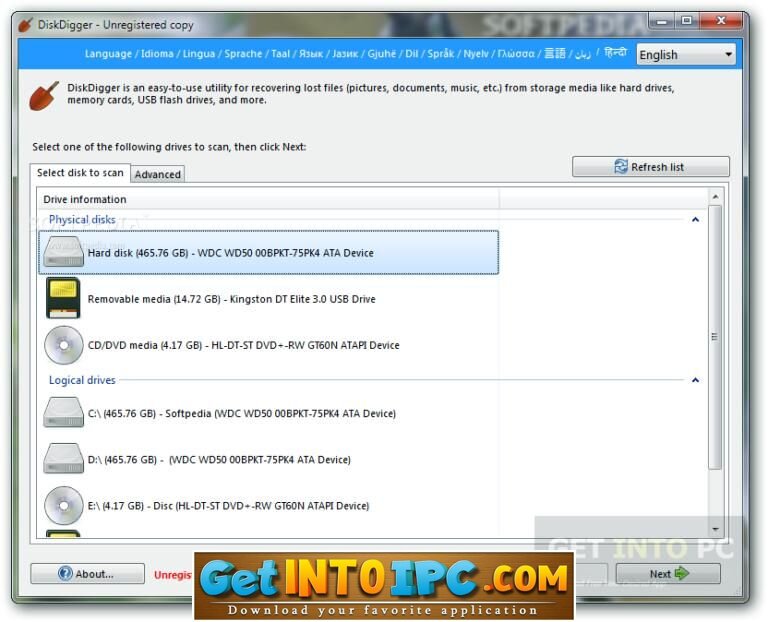Click the E:\ Disc drive icon
The image size is (768, 622).
click(64, 505)
